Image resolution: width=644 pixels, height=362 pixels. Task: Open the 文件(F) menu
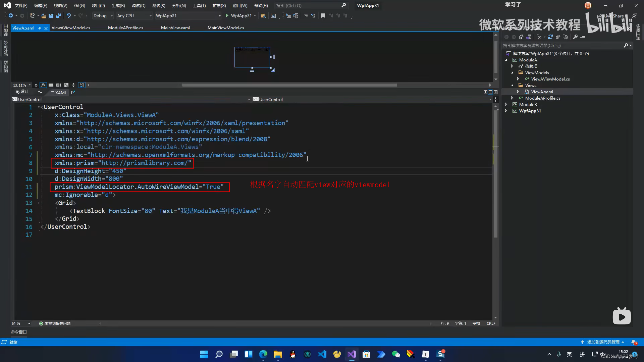[x=21, y=6]
